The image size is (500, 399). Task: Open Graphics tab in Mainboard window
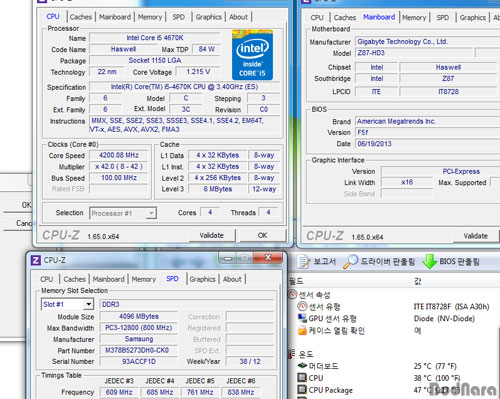click(x=473, y=18)
